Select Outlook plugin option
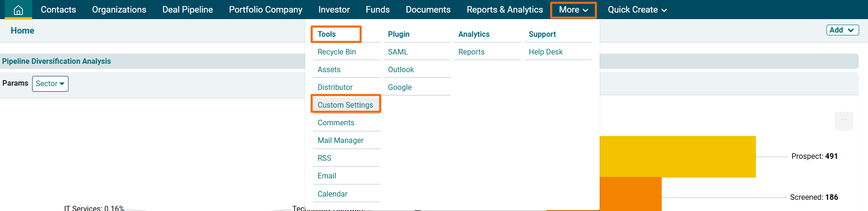Screen dimensions: 868x211 pos(401,69)
